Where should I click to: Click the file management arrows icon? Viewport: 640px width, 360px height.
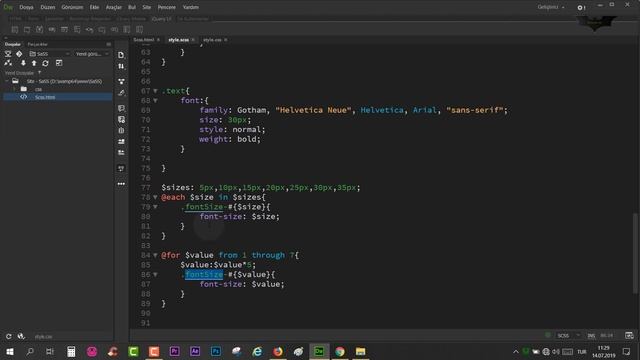[121, 67]
